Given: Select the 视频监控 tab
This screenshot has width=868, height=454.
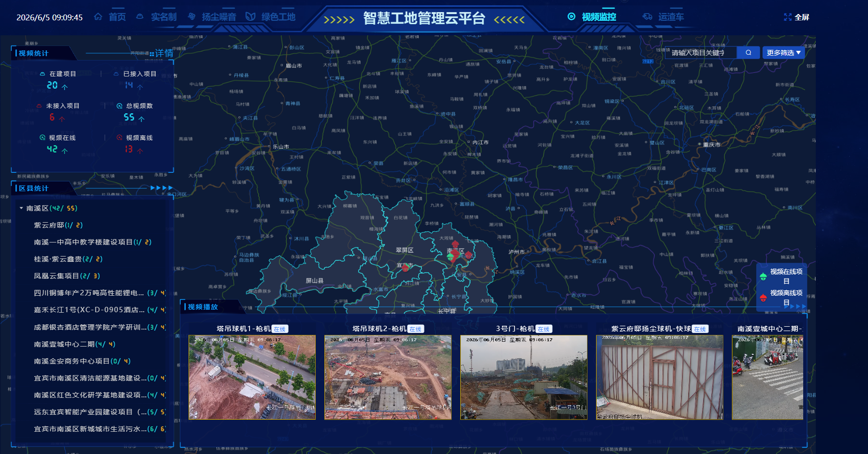Looking at the screenshot, I should 599,17.
